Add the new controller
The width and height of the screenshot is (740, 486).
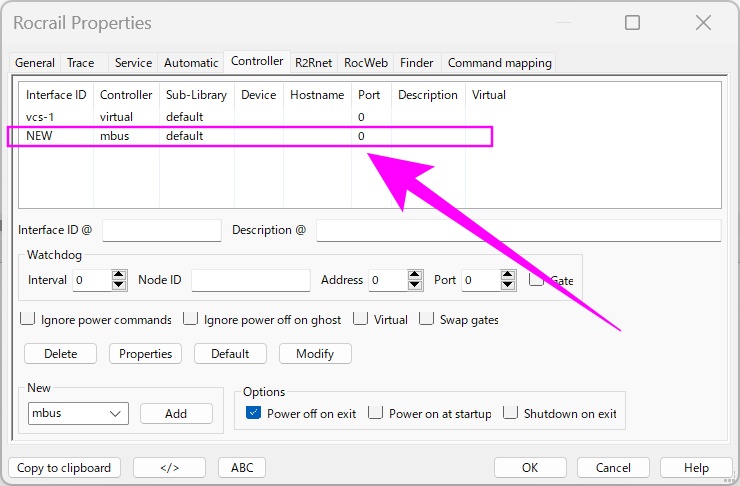click(176, 414)
